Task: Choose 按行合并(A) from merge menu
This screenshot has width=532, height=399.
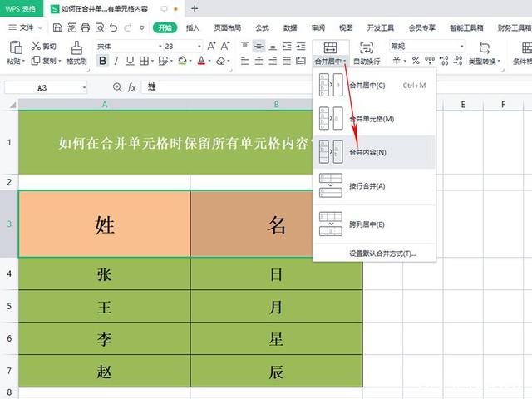Action: [x=374, y=186]
